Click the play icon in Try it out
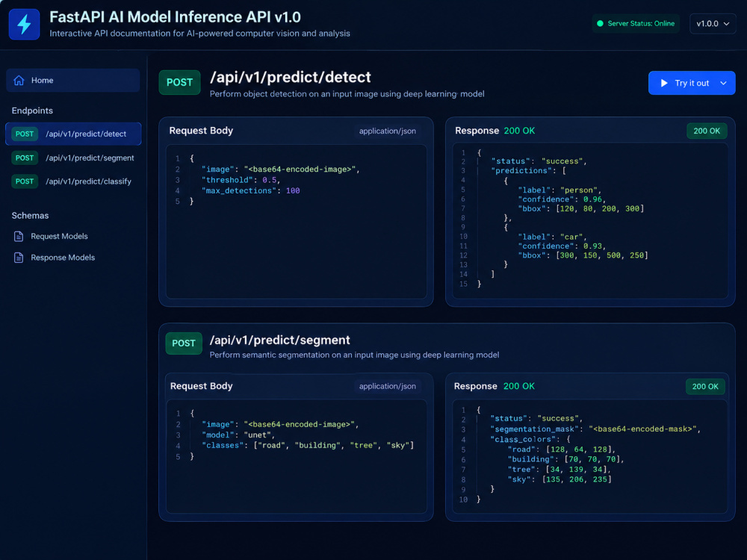 tap(664, 83)
